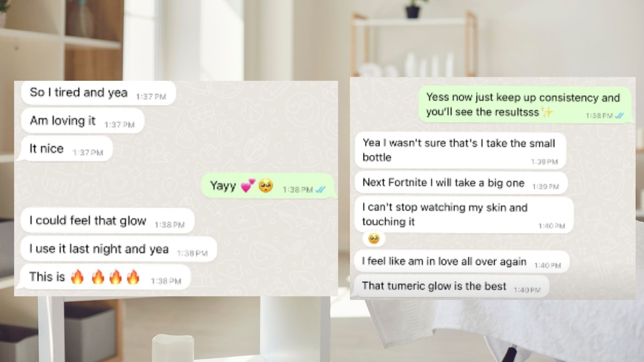Click 'I use it last night and yea' bubble
644x362 pixels.
click(119, 249)
